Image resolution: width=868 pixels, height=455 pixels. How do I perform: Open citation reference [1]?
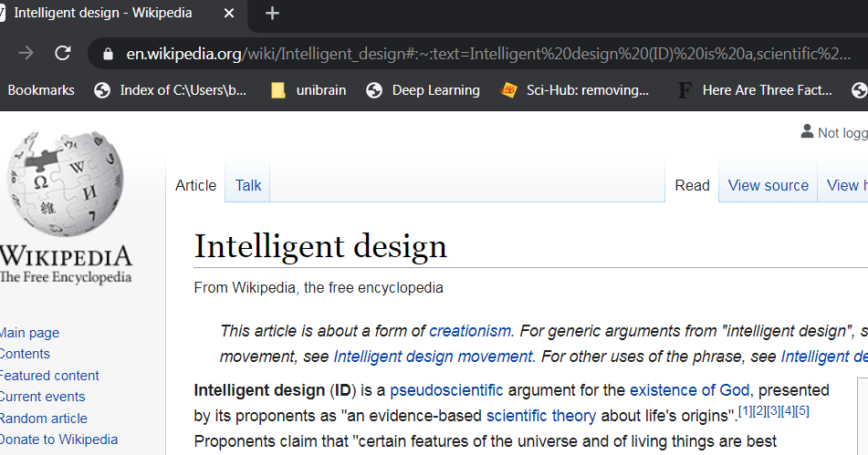point(746,411)
